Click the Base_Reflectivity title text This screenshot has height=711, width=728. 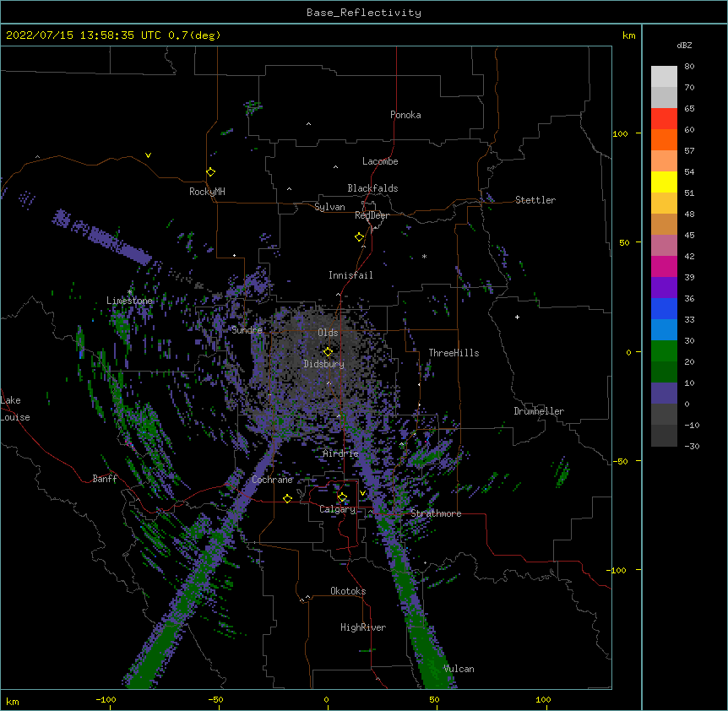[364, 13]
